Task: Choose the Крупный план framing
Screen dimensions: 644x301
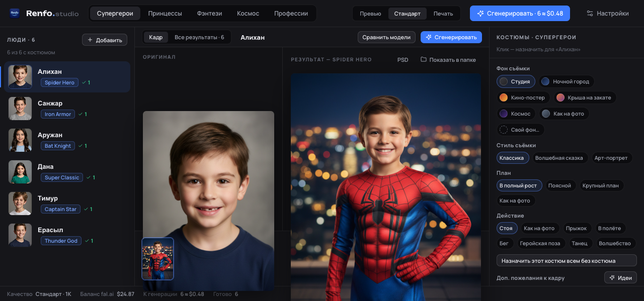Action: (x=601, y=185)
